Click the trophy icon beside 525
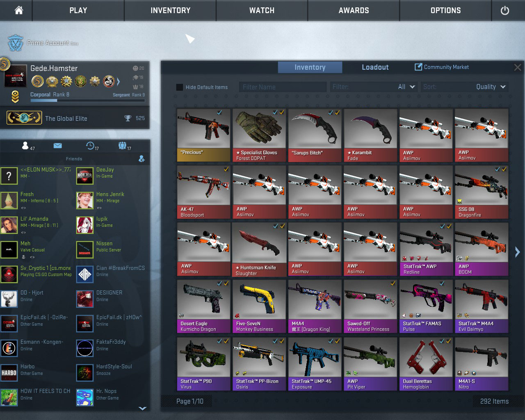 [128, 118]
